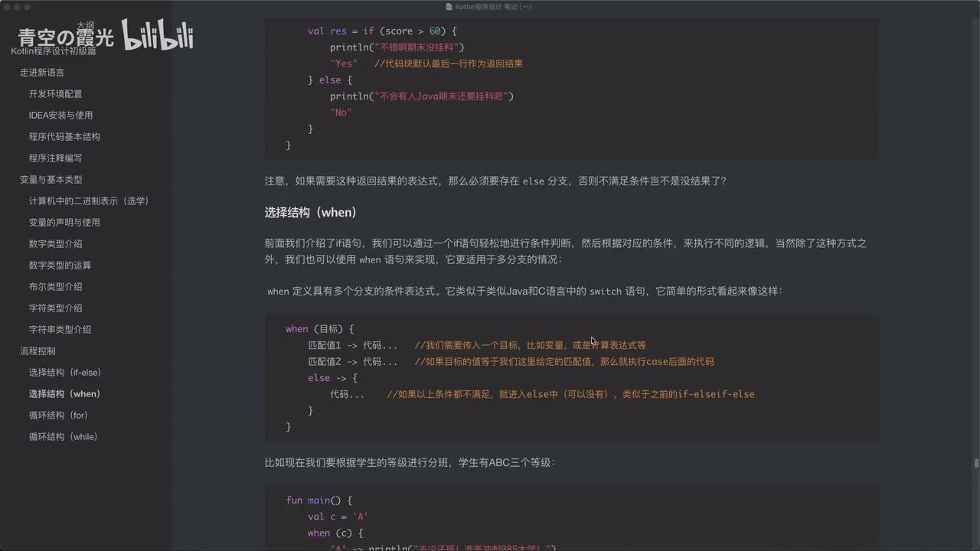
Task: Navigate to 循环结构（while） section
Action: [64, 437]
